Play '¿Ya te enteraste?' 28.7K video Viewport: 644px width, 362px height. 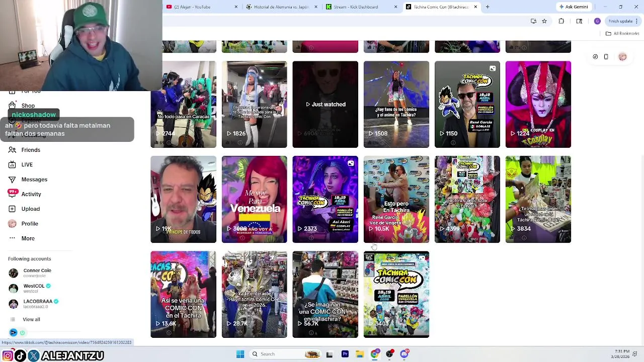pos(255,295)
